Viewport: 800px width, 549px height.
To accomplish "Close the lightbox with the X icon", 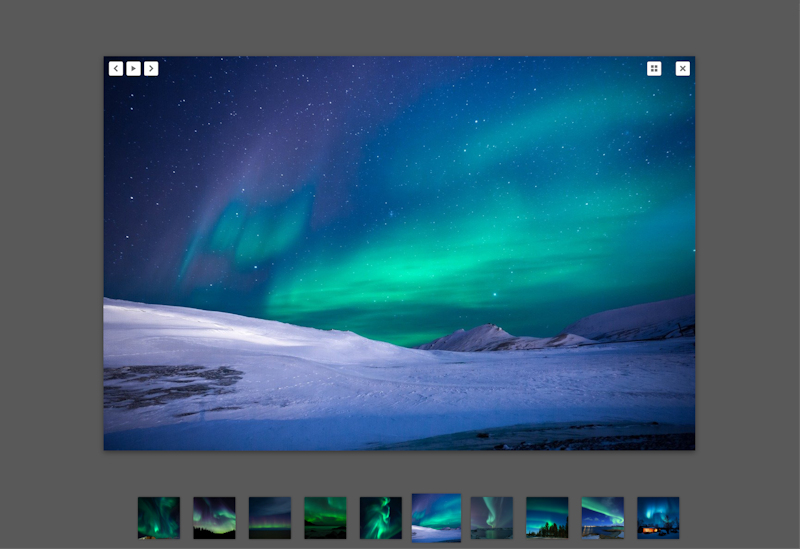I will (682, 69).
